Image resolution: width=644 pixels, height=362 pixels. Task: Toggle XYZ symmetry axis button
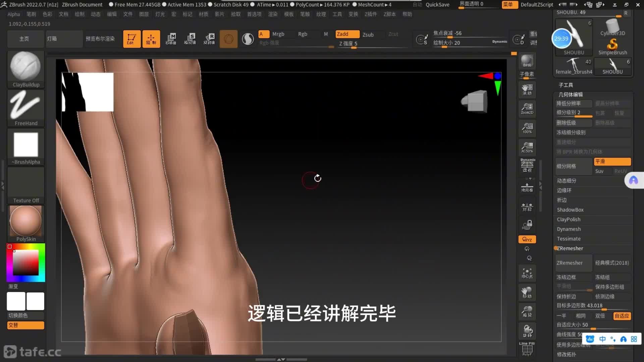[x=527, y=239]
